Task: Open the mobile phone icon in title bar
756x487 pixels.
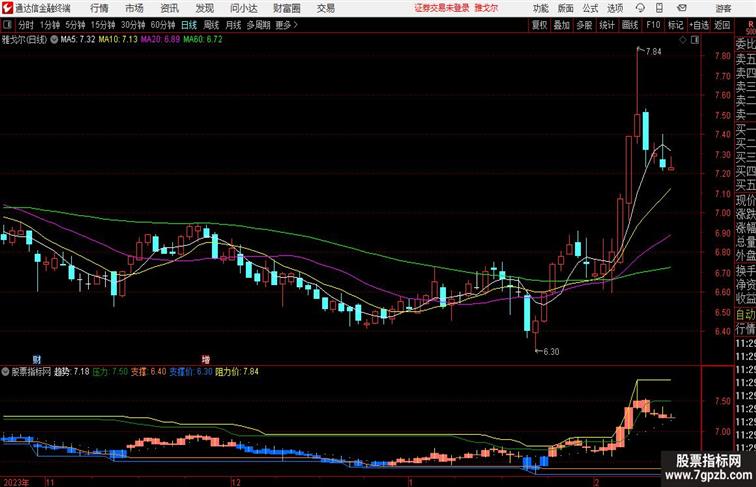Action: (x=659, y=8)
